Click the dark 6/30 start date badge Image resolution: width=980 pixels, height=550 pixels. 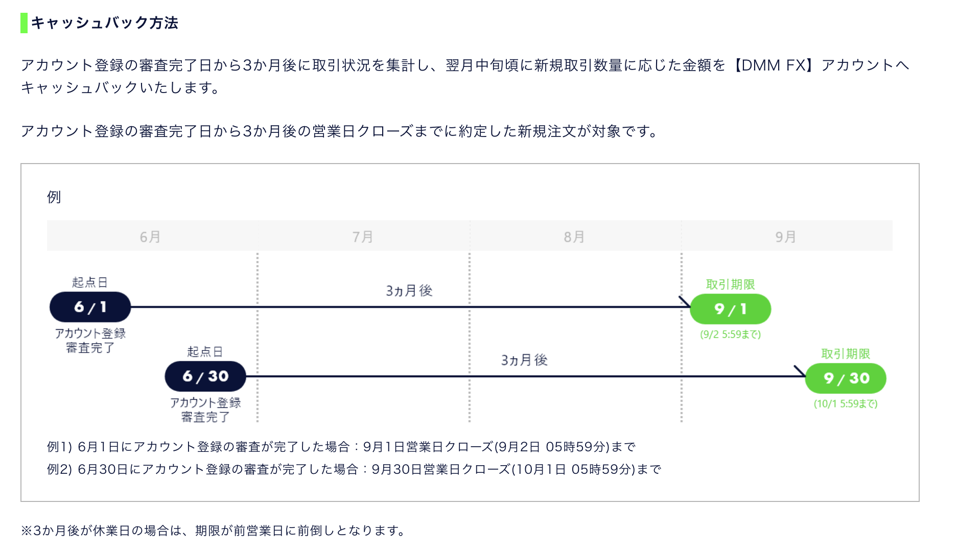(x=205, y=377)
